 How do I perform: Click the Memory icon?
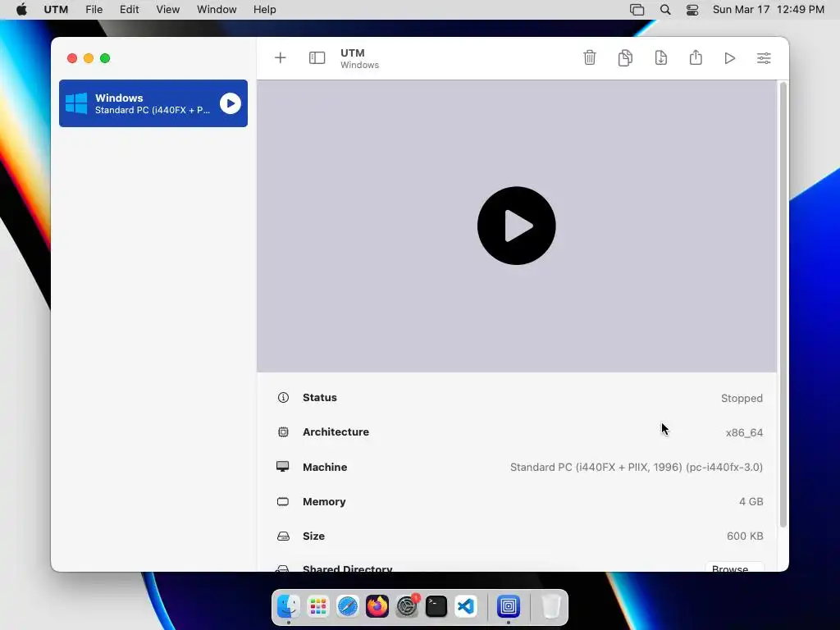[283, 501]
